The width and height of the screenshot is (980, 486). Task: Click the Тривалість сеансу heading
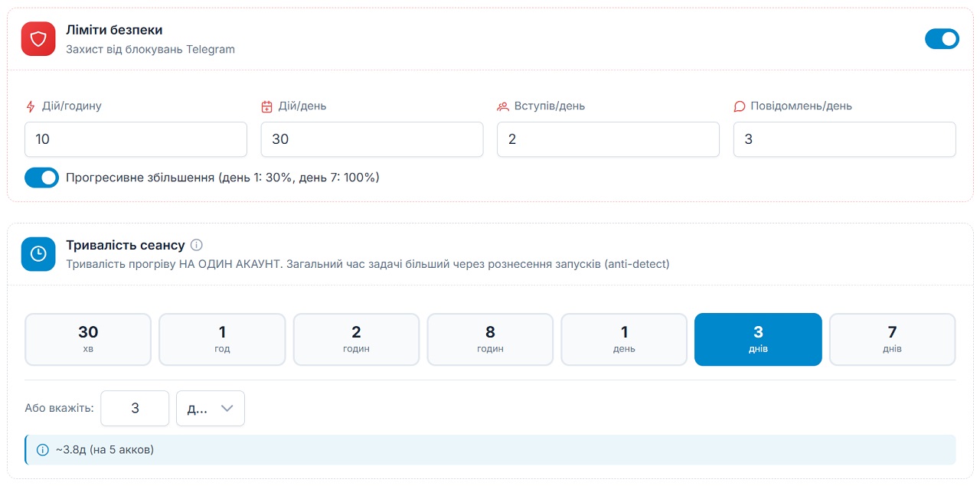click(x=126, y=245)
